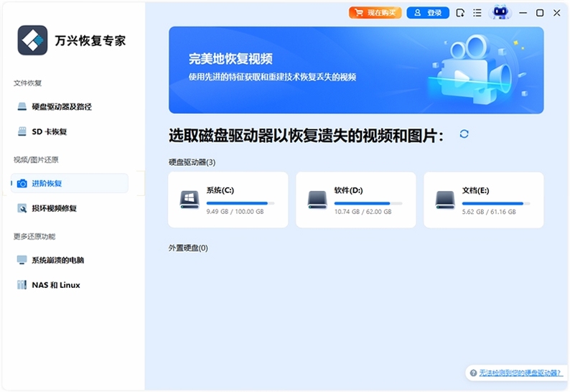
Task: Click the 完美地恢复视频 banner
Action: point(356,70)
